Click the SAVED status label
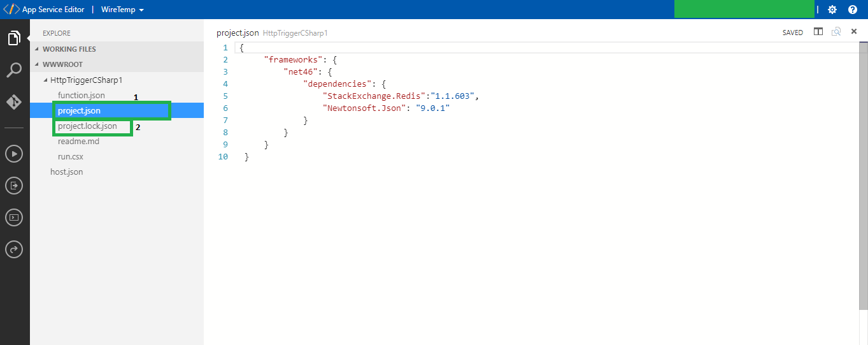The image size is (868, 345). coord(793,33)
